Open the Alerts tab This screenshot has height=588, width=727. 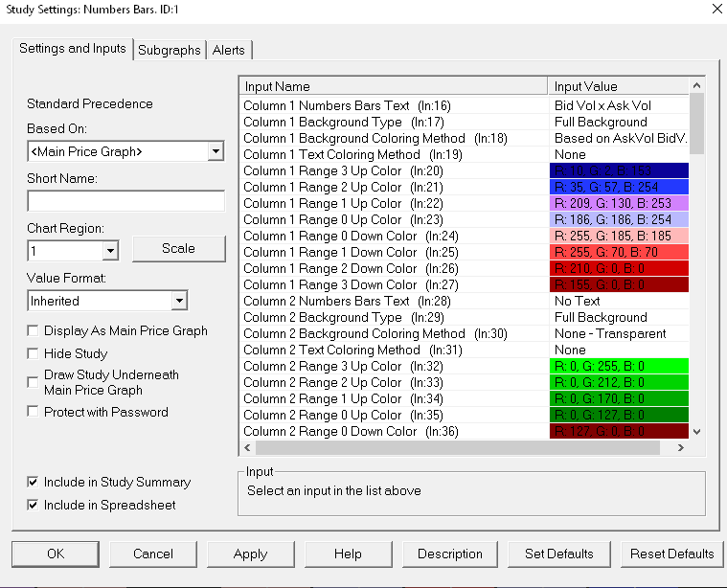pos(229,50)
